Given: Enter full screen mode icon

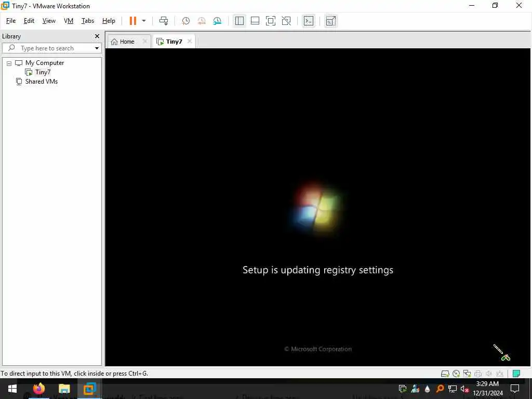Looking at the screenshot, I should (270, 21).
